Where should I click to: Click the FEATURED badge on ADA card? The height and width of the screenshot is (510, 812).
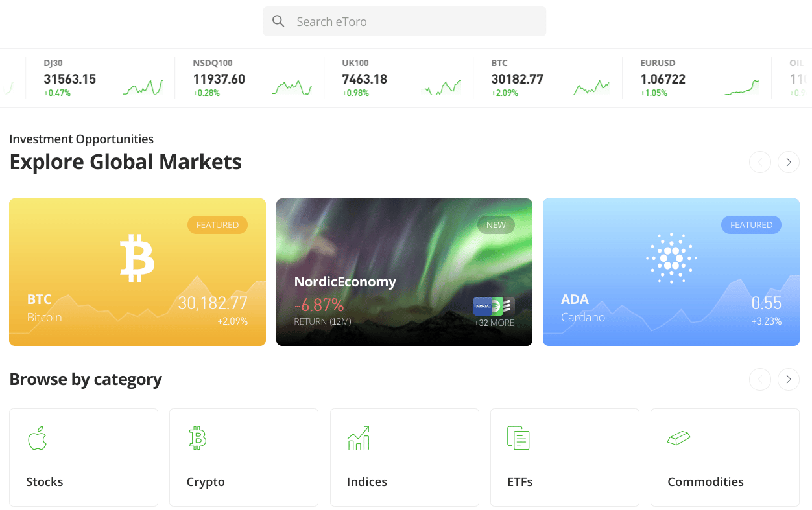(751, 225)
